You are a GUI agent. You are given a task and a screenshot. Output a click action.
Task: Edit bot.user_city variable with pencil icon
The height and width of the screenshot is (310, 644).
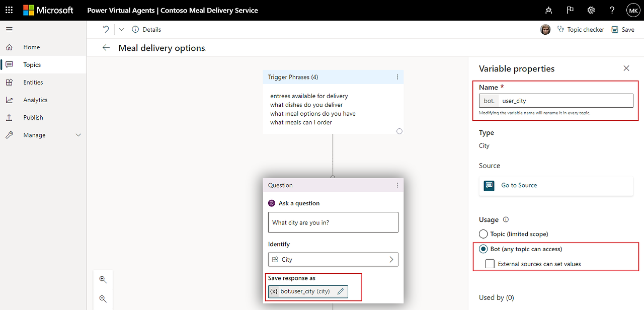pyautogui.click(x=341, y=291)
